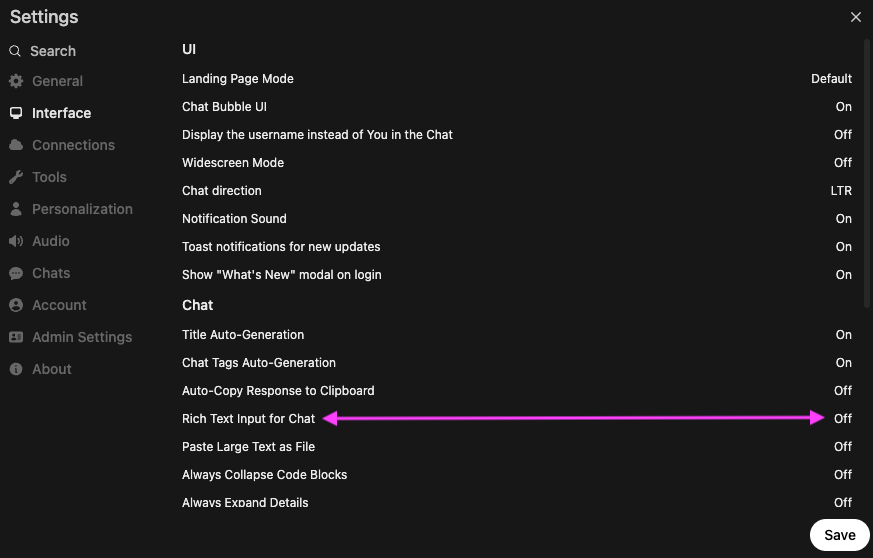Click the settings list scrollbar
Screen dimensions: 873x558
point(867,173)
